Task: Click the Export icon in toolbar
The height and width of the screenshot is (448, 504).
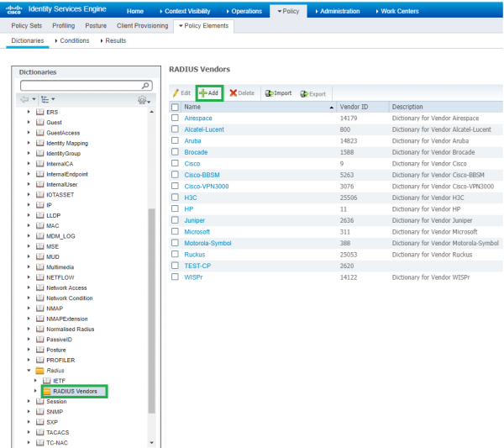Action: 304,93
